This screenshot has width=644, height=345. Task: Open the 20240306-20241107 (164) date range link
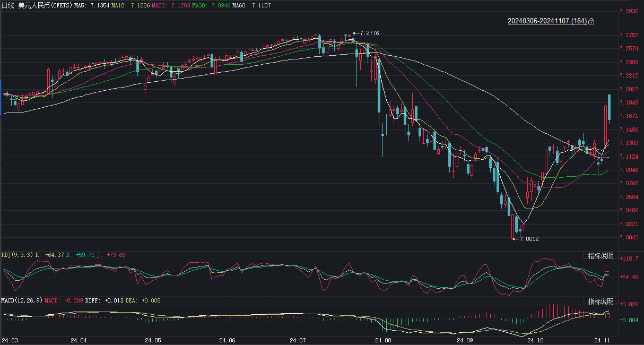(x=547, y=21)
